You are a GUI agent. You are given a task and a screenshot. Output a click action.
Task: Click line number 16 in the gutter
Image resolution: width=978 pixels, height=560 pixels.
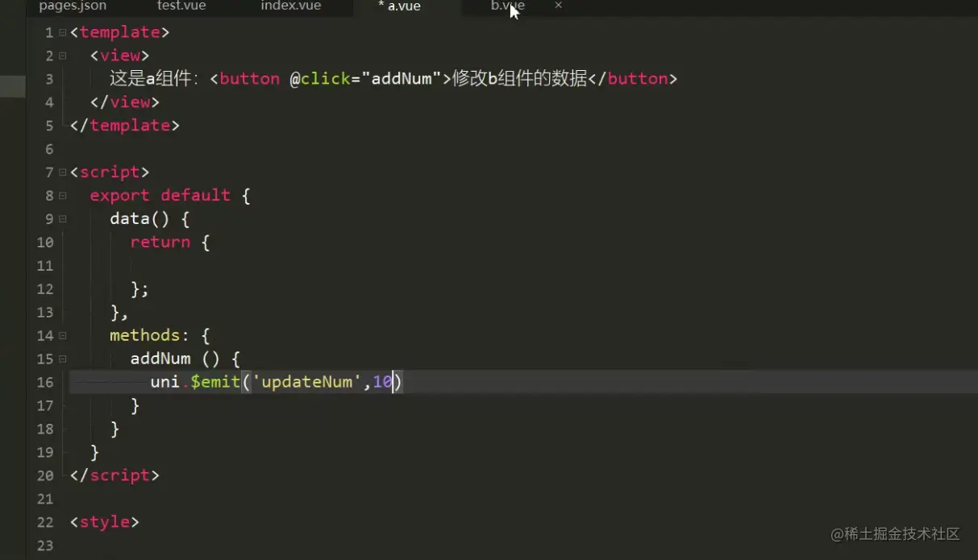coord(44,382)
